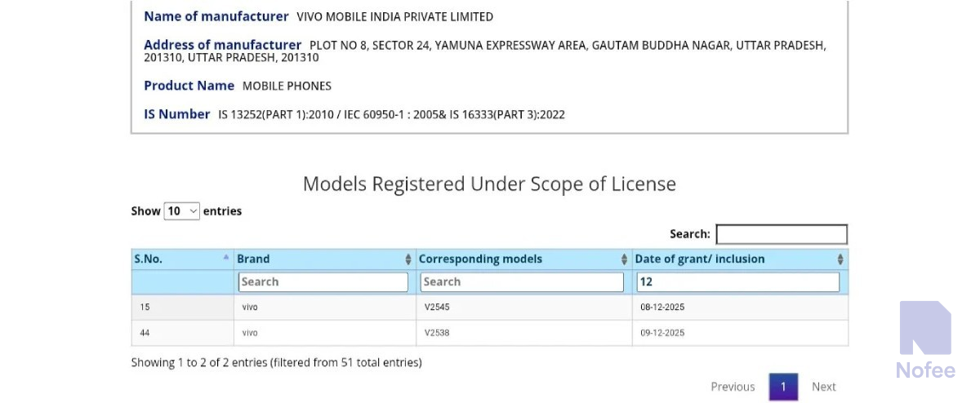Click sort arrows on S.No. column
Screen dimensions: 980x403
pyautogui.click(x=226, y=259)
